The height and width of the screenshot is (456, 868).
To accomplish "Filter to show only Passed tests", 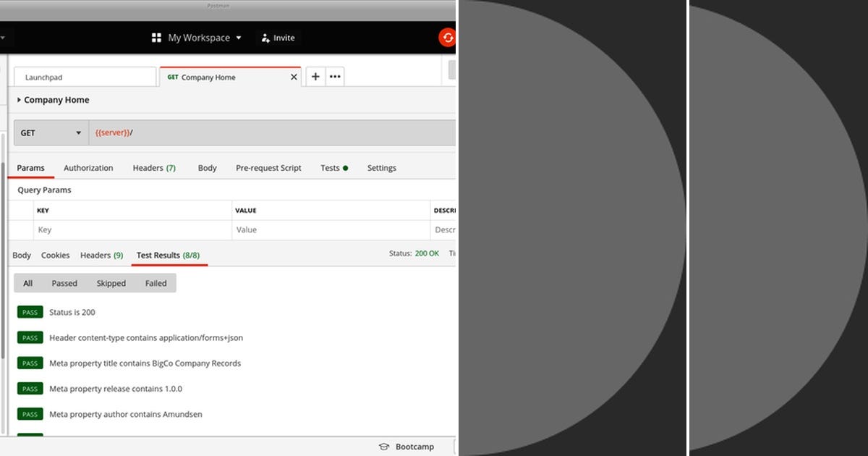I will point(64,283).
